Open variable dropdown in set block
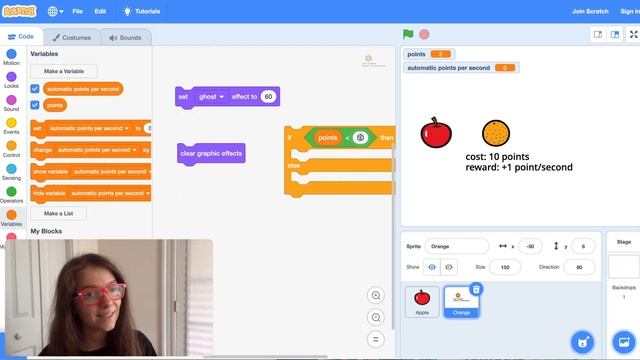The width and height of the screenshot is (640, 360). pos(89,128)
